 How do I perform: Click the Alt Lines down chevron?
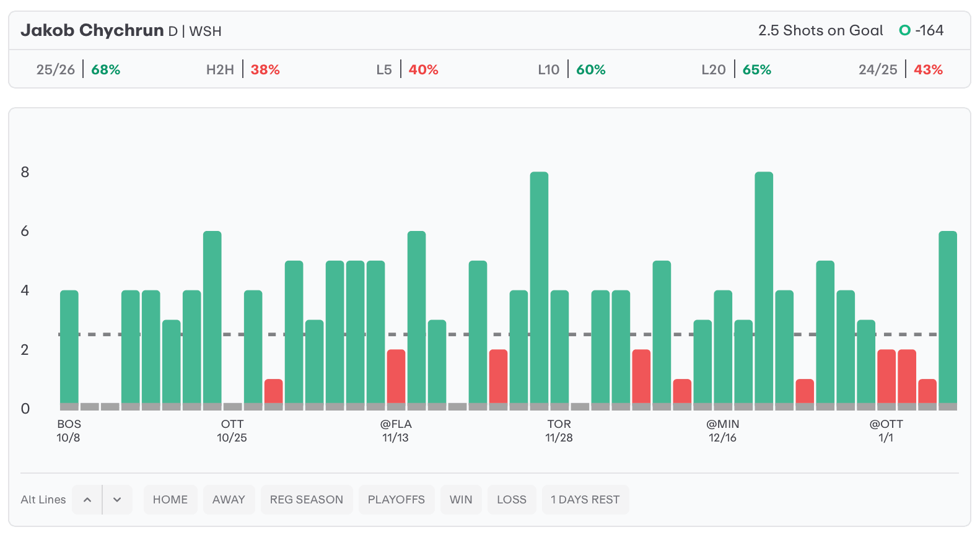(117, 500)
